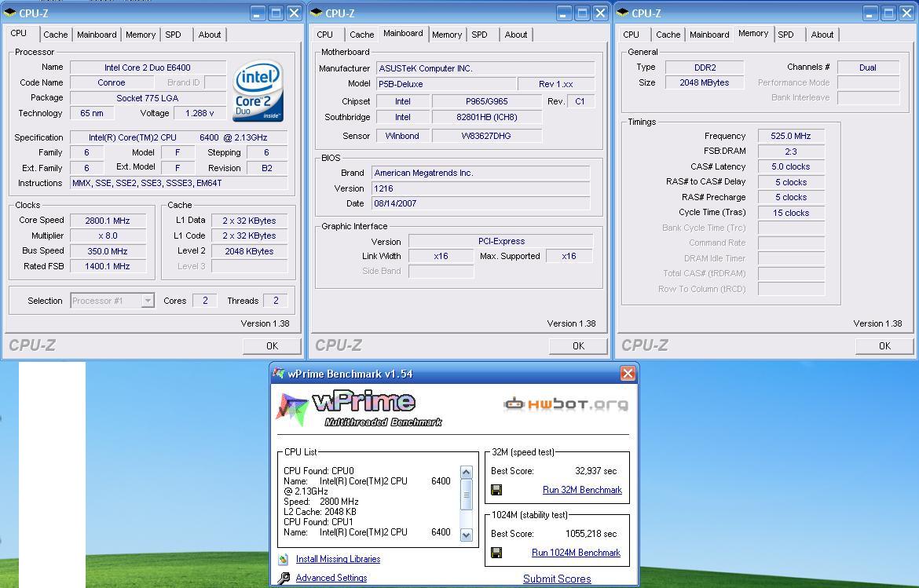Click OK in the first CPU-Z window
919x588 pixels.
[272, 346]
